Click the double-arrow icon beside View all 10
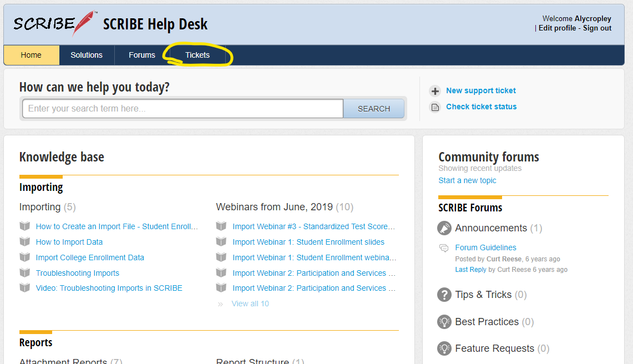Viewport: 633px width, 364px height. [x=220, y=304]
